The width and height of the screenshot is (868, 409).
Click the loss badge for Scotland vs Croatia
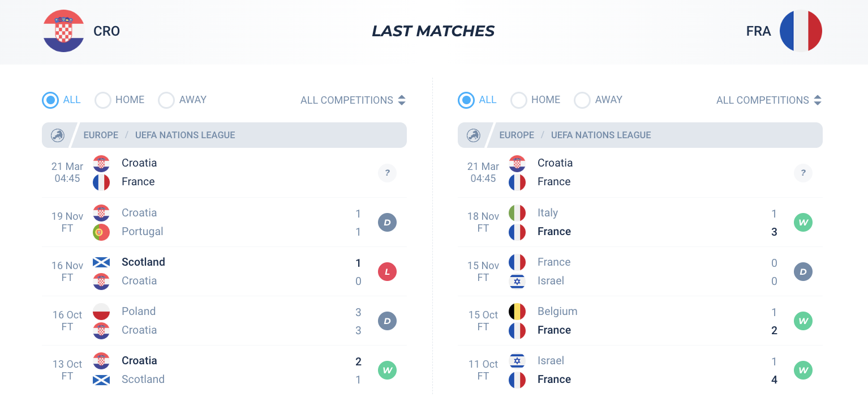point(387,272)
